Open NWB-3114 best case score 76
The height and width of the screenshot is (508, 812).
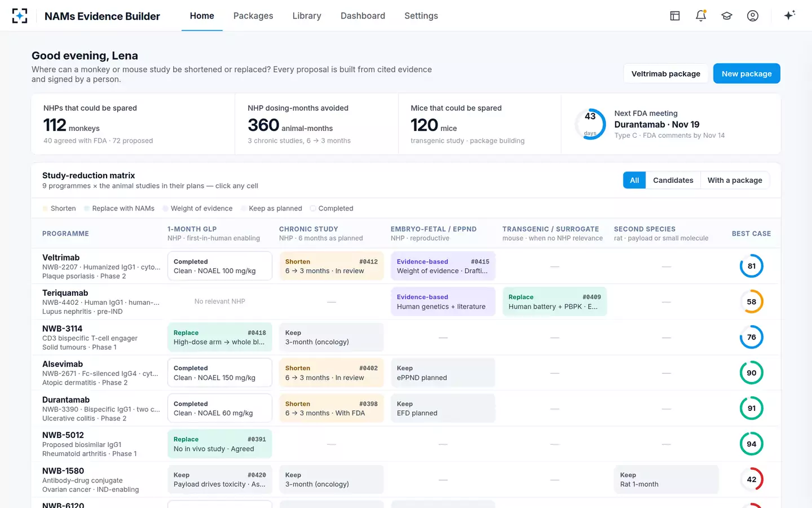[x=752, y=337]
